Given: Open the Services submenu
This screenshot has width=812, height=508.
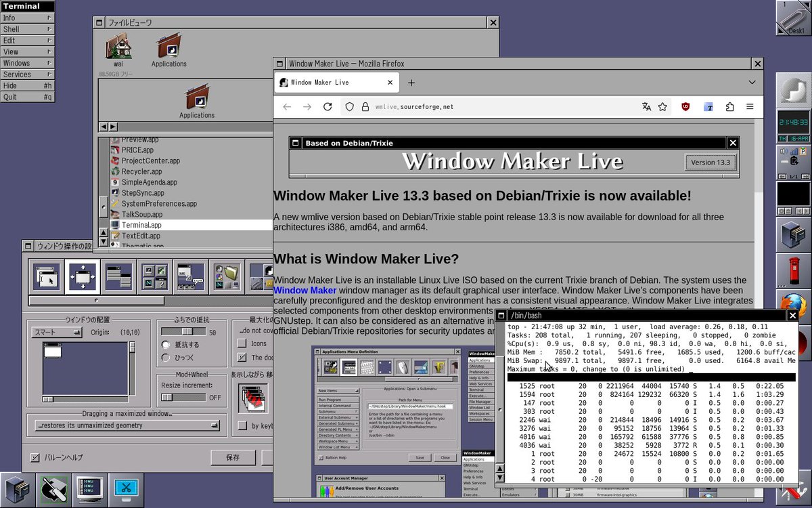Looking at the screenshot, I should coord(28,75).
